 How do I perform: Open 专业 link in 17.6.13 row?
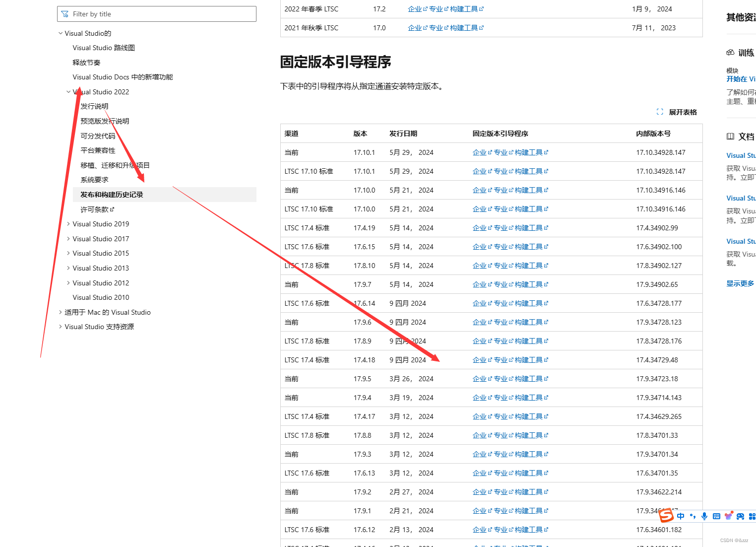point(501,473)
